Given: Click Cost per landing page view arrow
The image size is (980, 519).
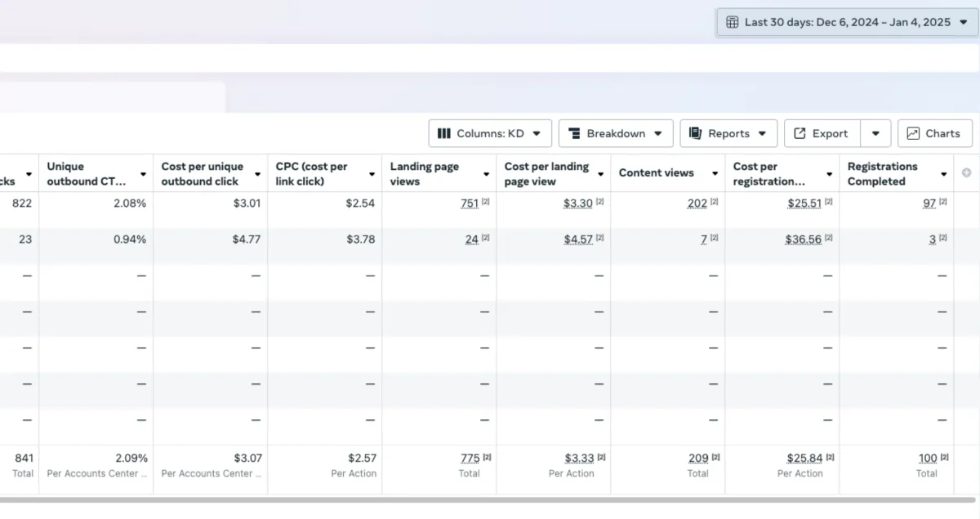Looking at the screenshot, I should point(601,174).
